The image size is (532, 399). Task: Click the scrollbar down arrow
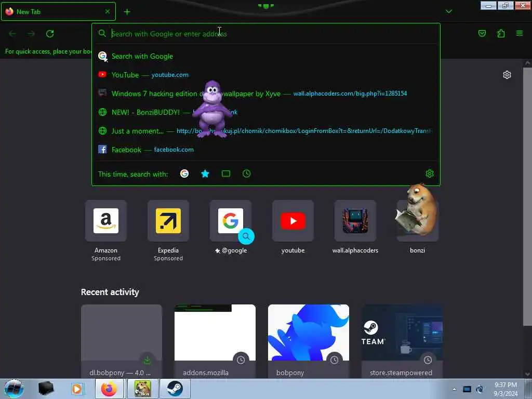click(527, 374)
